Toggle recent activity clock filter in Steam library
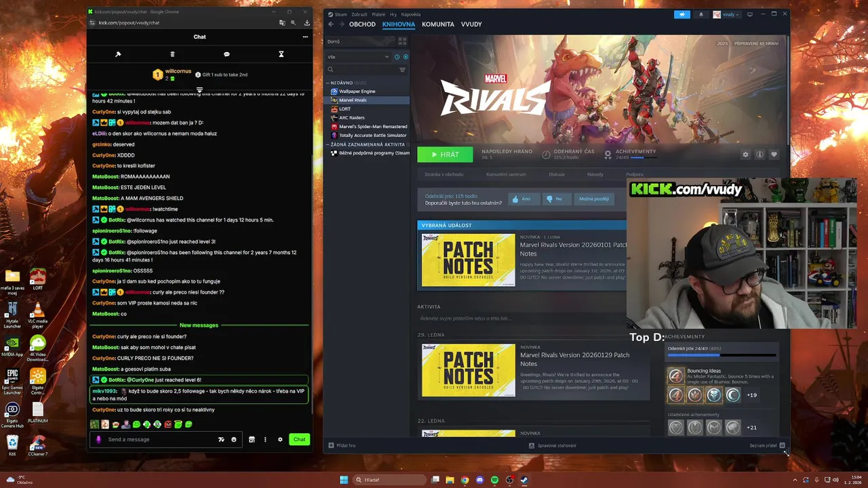The width and height of the screenshot is (868, 488). [397, 57]
